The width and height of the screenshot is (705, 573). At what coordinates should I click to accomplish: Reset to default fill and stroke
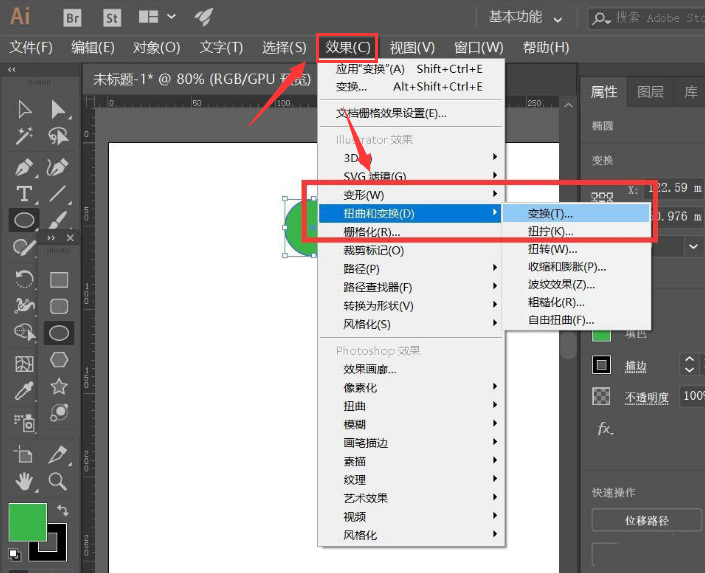pyautogui.click(x=15, y=553)
